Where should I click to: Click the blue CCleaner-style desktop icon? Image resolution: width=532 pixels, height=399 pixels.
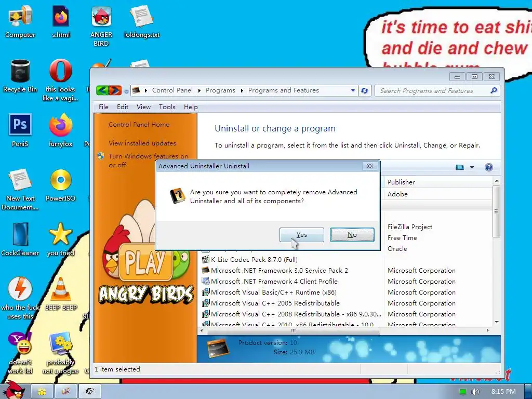point(20,239)
